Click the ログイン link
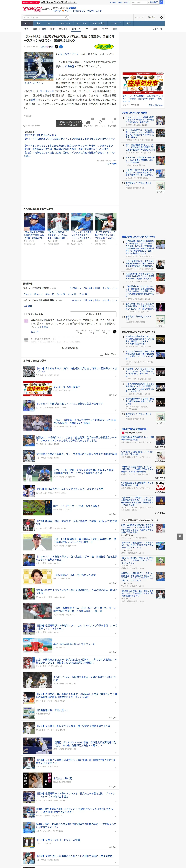The width and height of the screenshot is (186, 868). 57,11
